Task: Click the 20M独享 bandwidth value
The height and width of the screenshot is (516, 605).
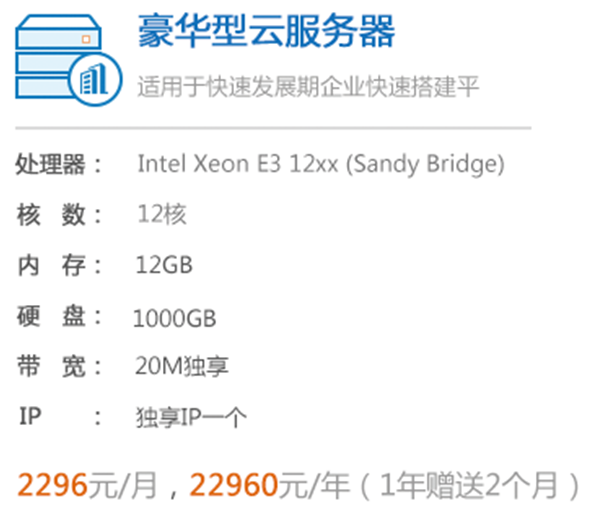Action: (182, 365)
